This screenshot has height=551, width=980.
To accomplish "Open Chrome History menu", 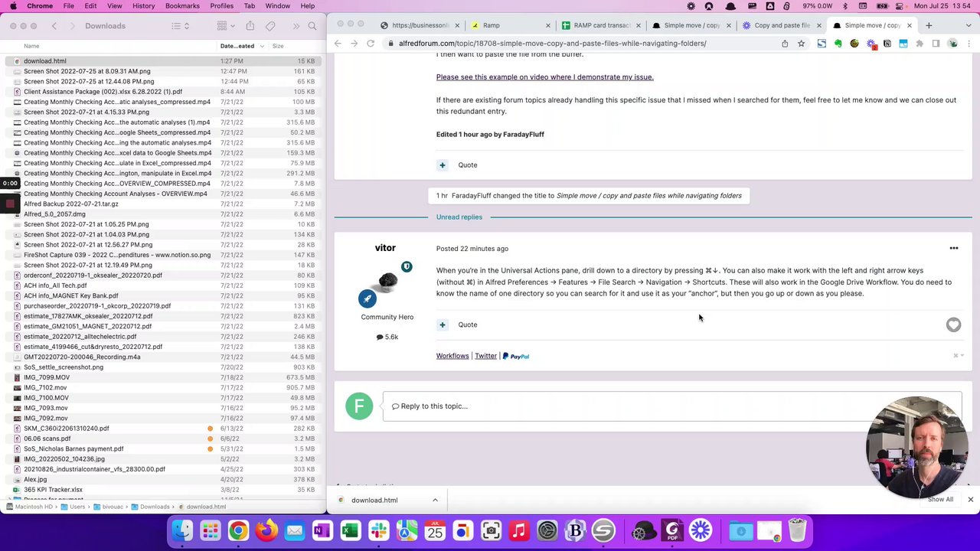I will [x=143, y=6].
